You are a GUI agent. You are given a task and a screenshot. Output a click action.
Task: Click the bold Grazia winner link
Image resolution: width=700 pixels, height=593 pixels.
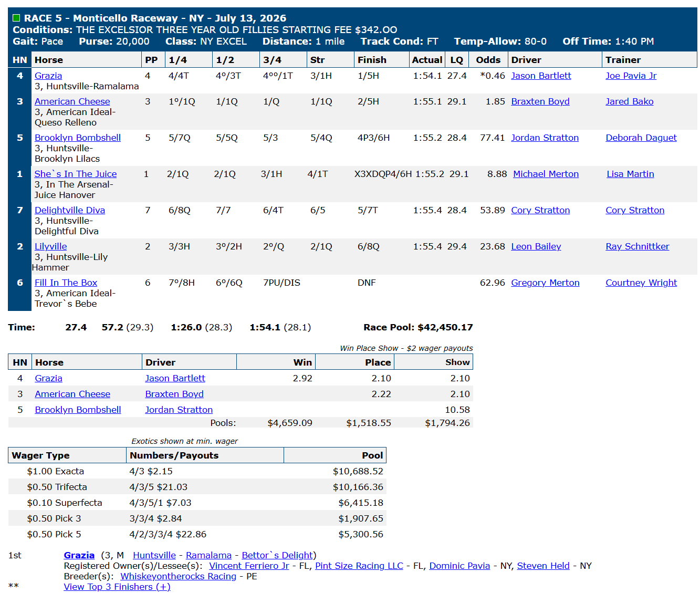(x=79, y=555)
